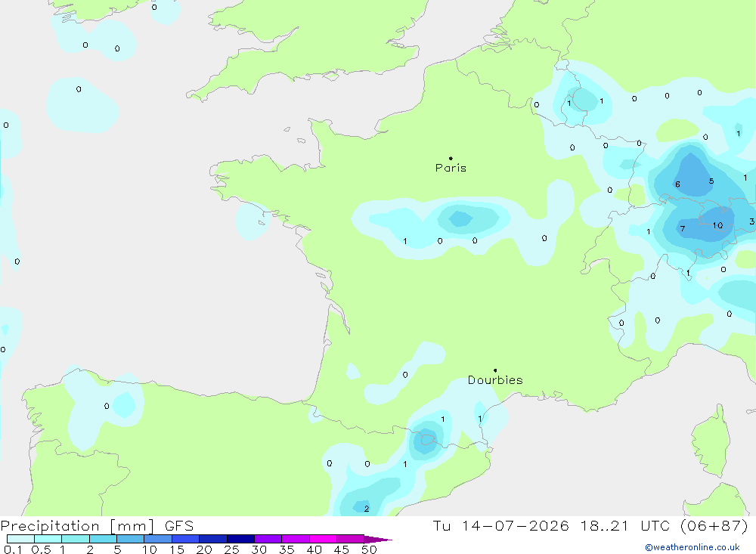Pick the 35–40 mm legend color swatch
The height and width of the screenshot is (554, 756).
point(296,539)
